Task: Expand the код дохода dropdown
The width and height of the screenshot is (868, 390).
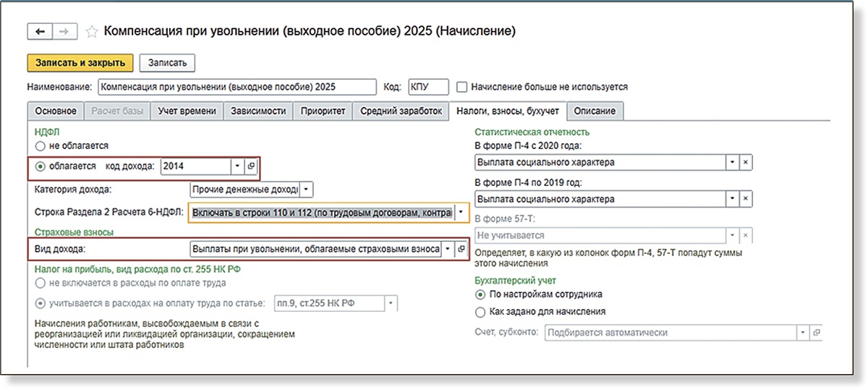Action: click(x=237, y=166)
